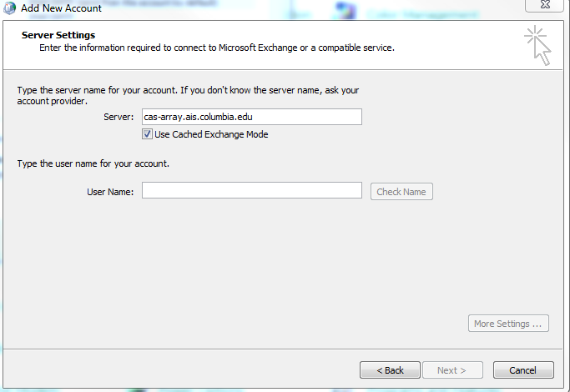Click 'Type the user name for your account.' text
The height and width of the screenshot is (392, 570).
tap(93, 163)
